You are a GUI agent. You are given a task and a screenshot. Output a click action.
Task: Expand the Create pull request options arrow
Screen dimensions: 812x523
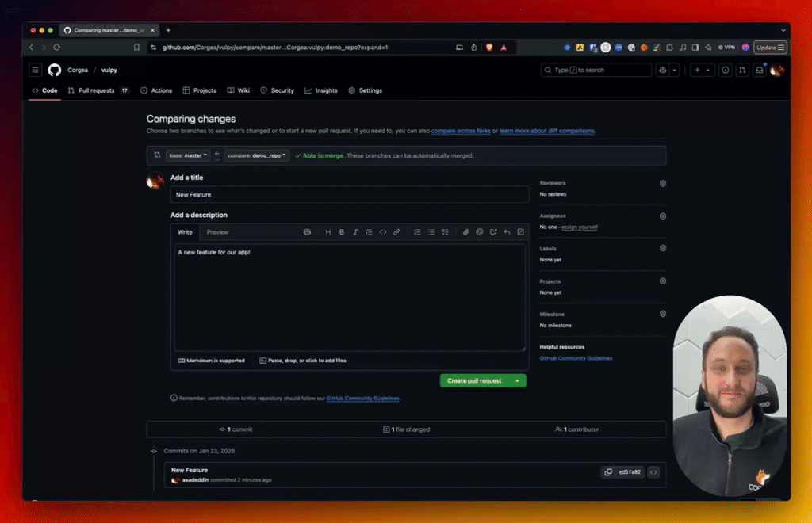point(517,380)
